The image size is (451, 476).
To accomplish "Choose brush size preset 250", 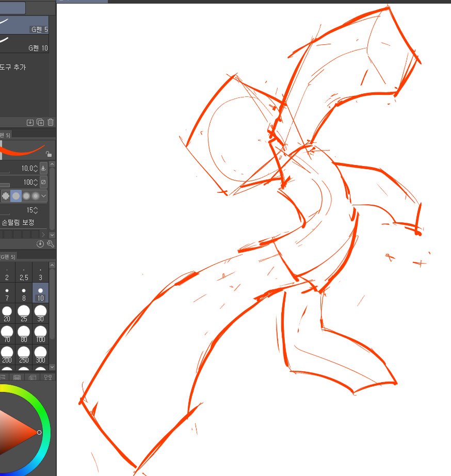I will point(24,355).
